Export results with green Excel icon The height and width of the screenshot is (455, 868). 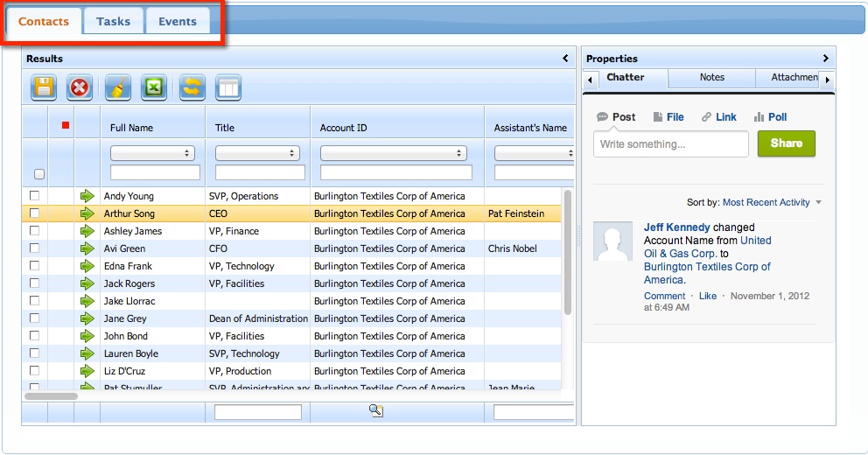(154, 87)
